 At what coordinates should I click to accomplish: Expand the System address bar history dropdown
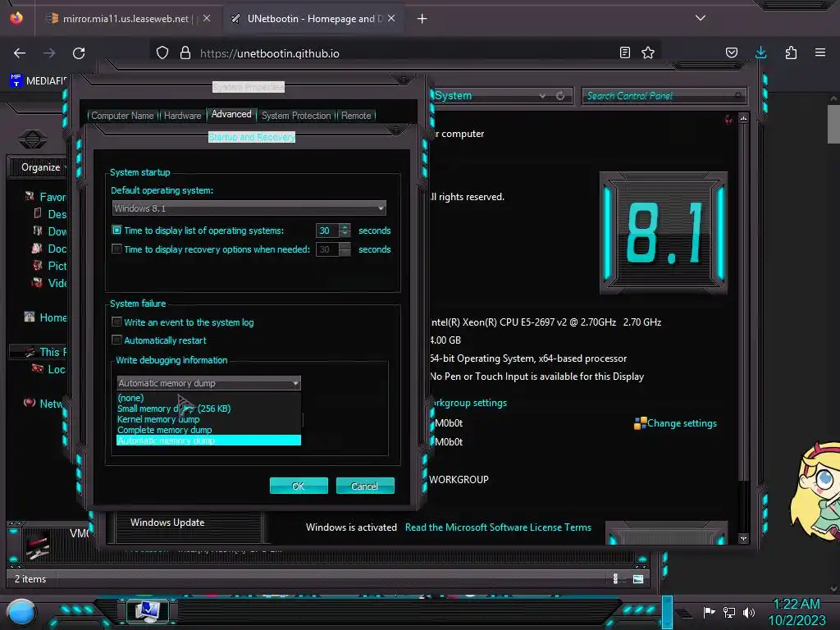click(543, 96)
